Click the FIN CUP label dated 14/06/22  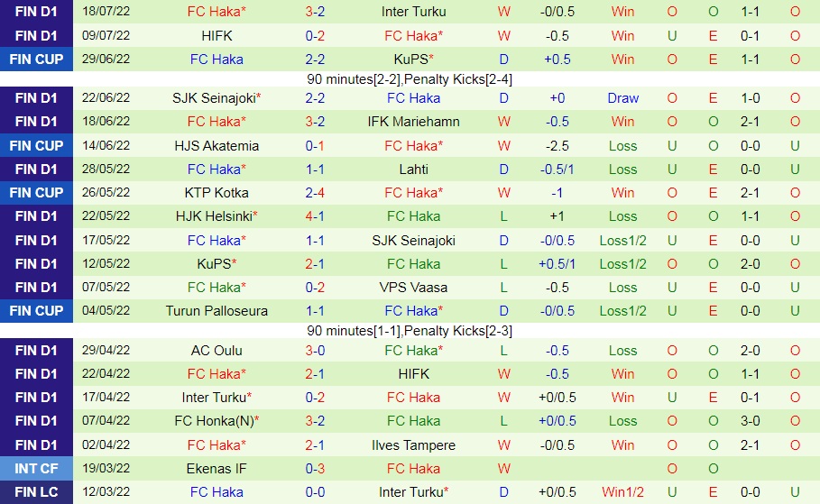pos(36,145)
